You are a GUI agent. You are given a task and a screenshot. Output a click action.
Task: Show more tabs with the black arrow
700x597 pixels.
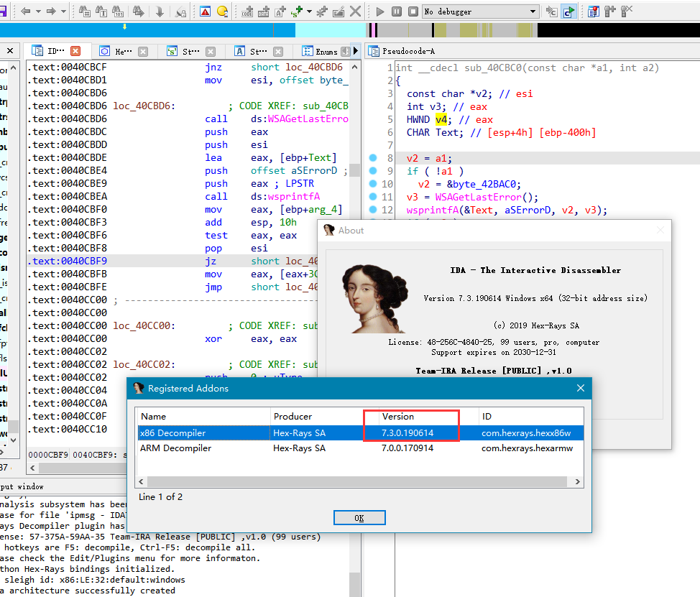(x=355, y=51)
